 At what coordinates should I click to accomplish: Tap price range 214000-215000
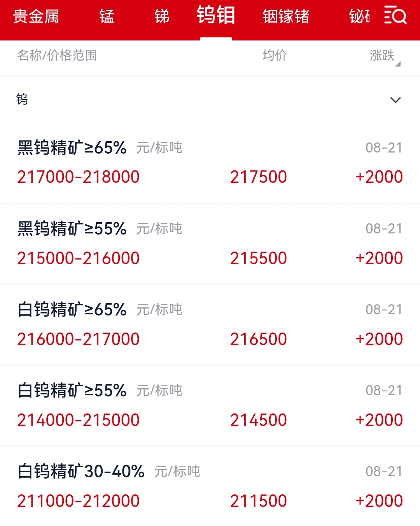(x=78, y=420)
